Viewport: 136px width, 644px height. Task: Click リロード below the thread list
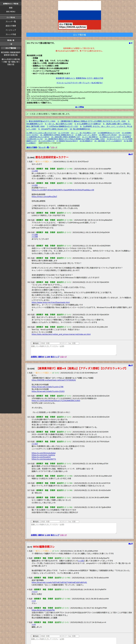pos(54,147)
